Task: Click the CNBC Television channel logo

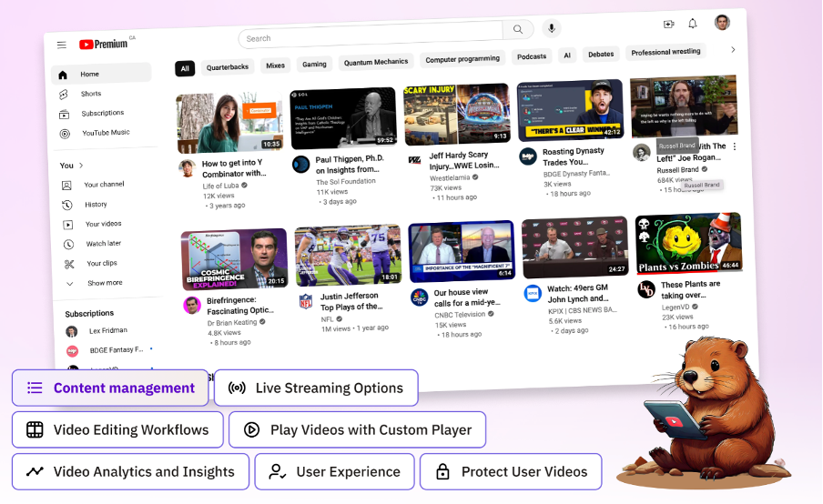Action: (419, 297)
